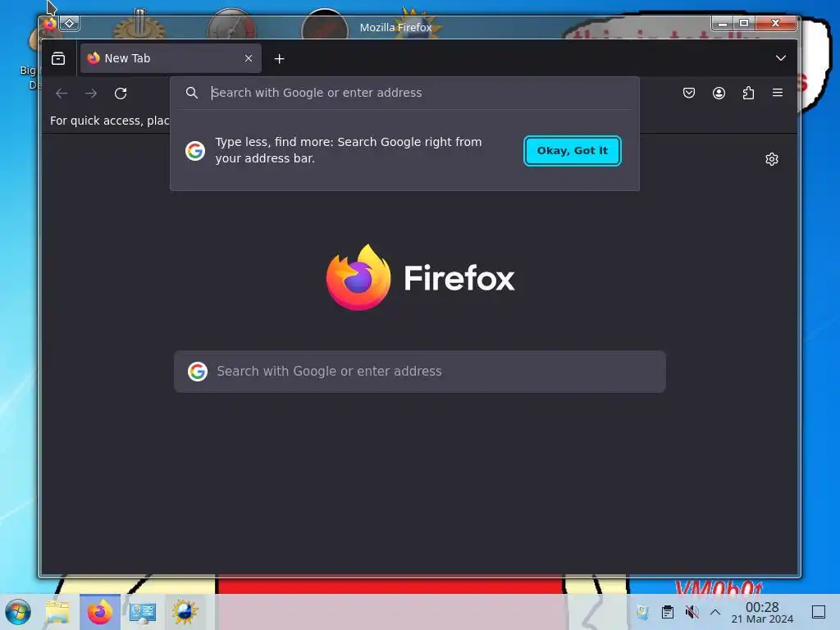Close the New Tab tab
Screen dimensions: 840x630
pyautogui.click(x=249, y=58)
